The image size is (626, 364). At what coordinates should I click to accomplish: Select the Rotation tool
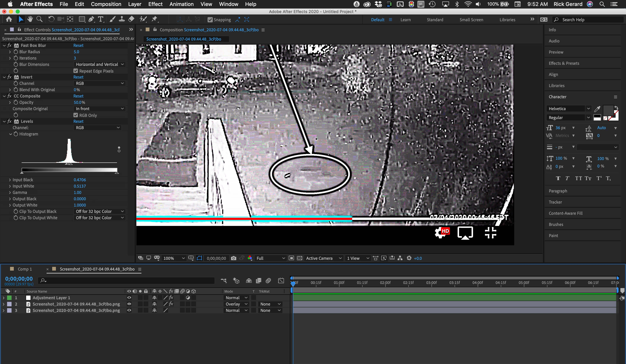[x=51, y=19]
